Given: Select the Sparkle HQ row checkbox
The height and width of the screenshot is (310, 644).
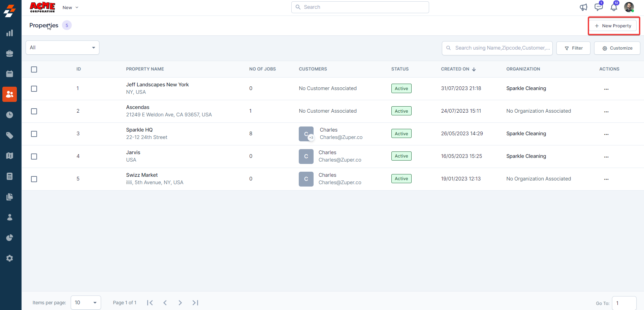Looking at the screenshot, I should [x=34, y=134].
